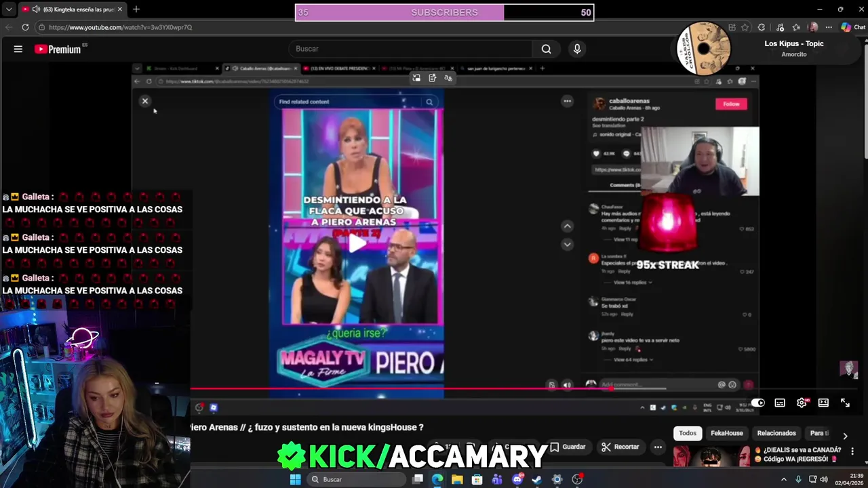
Task: Mute the tab using its speaker icon
Action: (36, 9)
